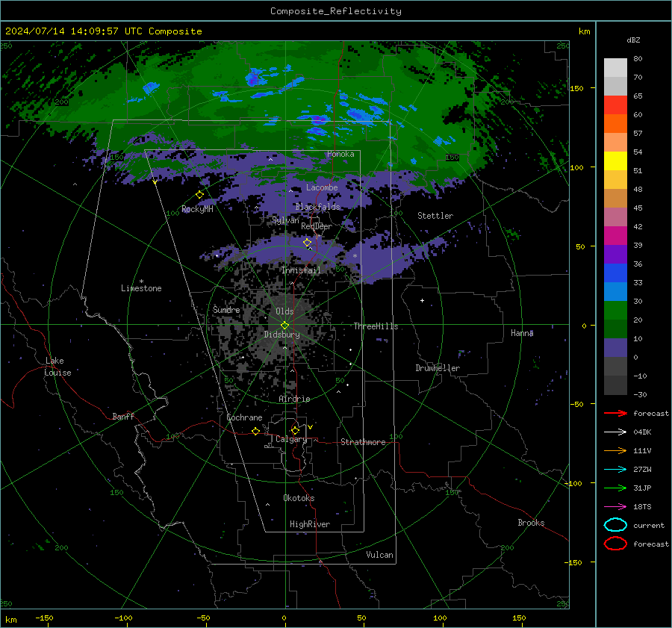Click the -150 tick on bottom axis
The height and width of the screenshot is (628, 672).
point(44,618)
